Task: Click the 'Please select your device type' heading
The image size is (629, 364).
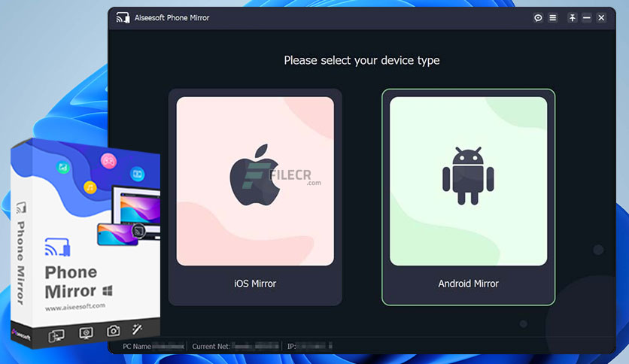Action: [362, 60]
